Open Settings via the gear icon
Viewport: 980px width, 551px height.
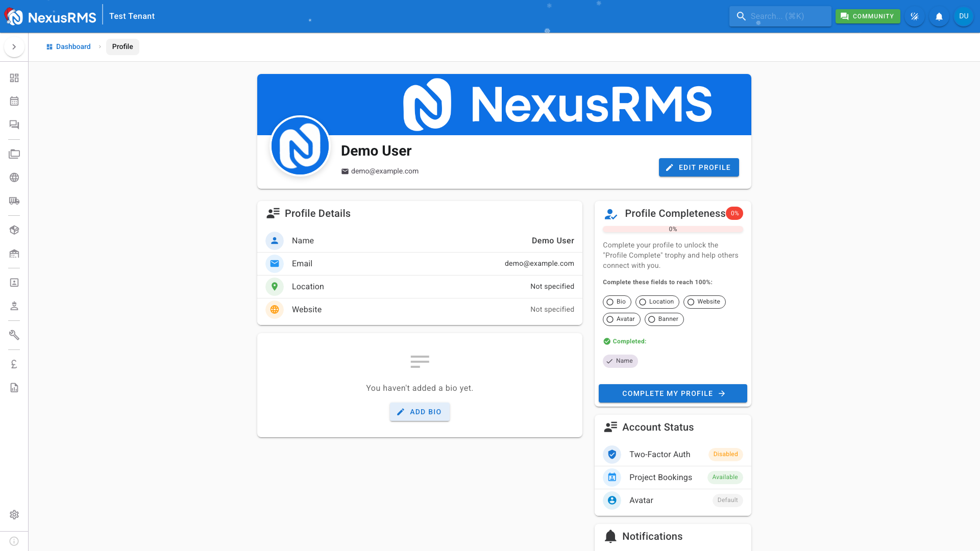coord(14,514)
